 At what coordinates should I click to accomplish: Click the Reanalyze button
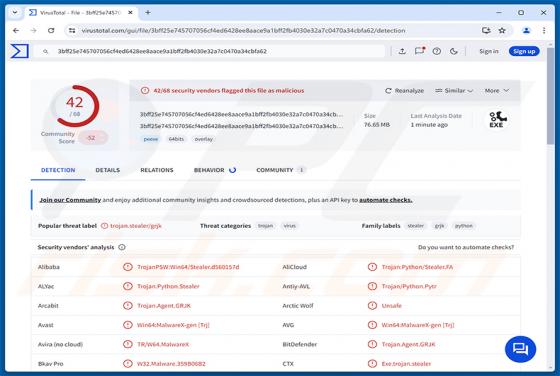404,91
